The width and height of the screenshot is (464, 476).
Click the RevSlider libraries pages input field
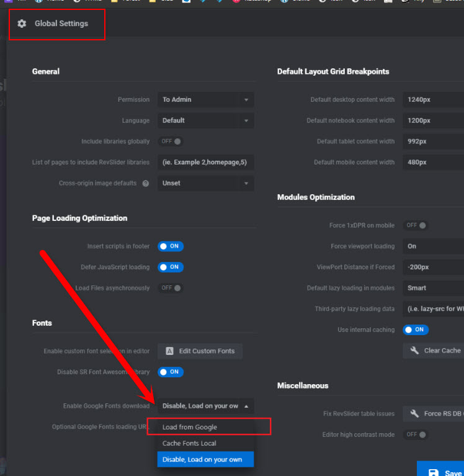coord(206,163)
